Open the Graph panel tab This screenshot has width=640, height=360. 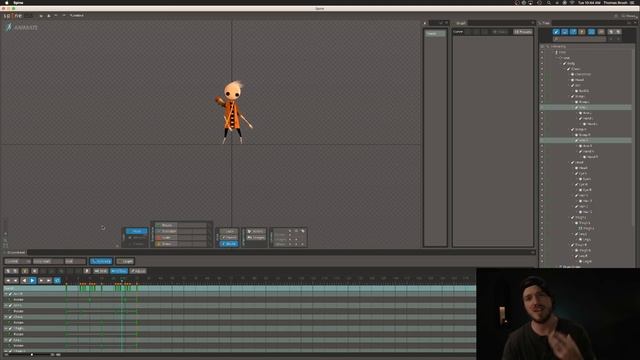461,23
